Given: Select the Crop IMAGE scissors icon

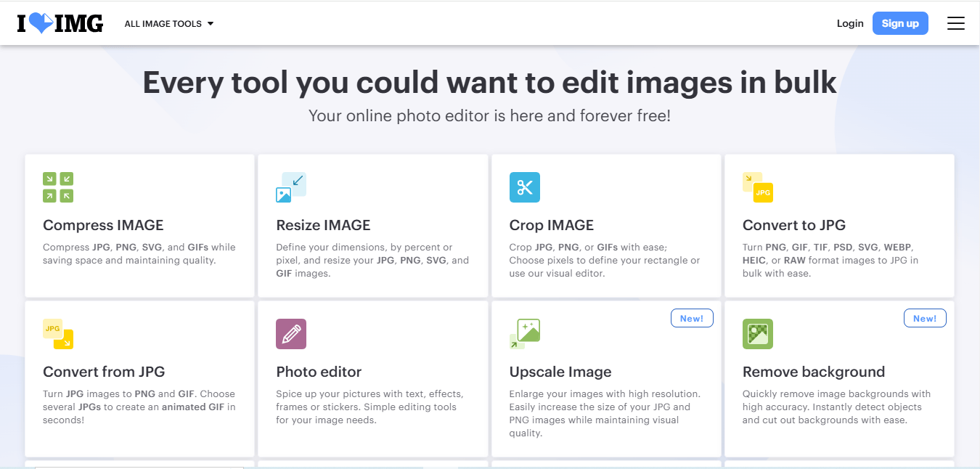Looking at the screenshot, I should click(524, 187).
